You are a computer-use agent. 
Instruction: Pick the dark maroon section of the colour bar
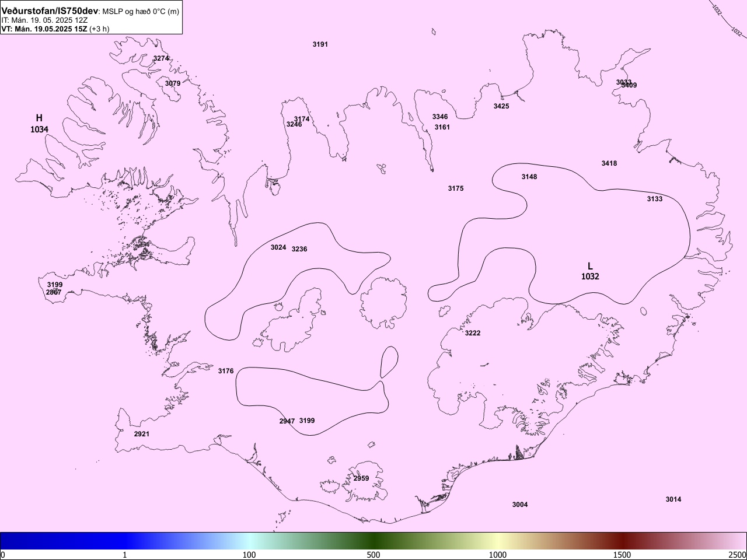pos(622,541)
